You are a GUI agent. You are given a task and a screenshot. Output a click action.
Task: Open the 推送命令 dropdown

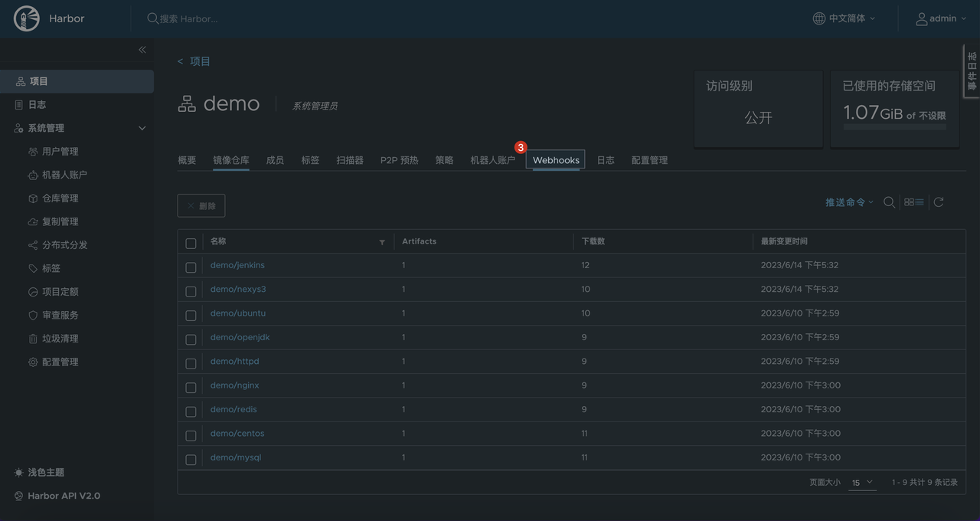coord(849,202)
